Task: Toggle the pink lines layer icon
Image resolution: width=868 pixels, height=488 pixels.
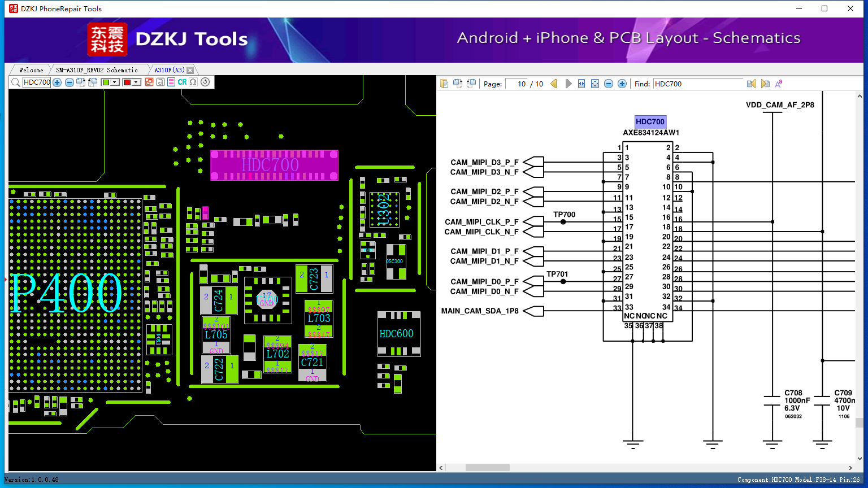Action: pyautogui.click(x=171, y=82)
